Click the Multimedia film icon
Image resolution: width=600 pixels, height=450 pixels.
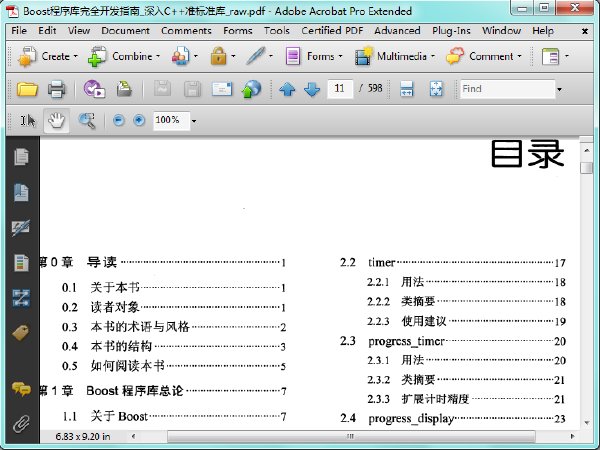[x=363, y=57]
